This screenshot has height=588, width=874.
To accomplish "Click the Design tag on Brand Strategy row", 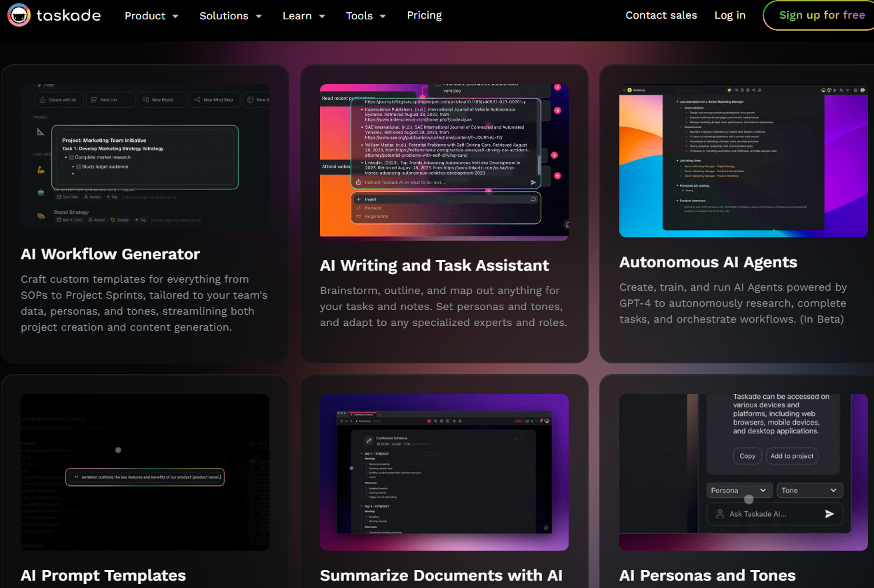I will click(x=120, y=219).
